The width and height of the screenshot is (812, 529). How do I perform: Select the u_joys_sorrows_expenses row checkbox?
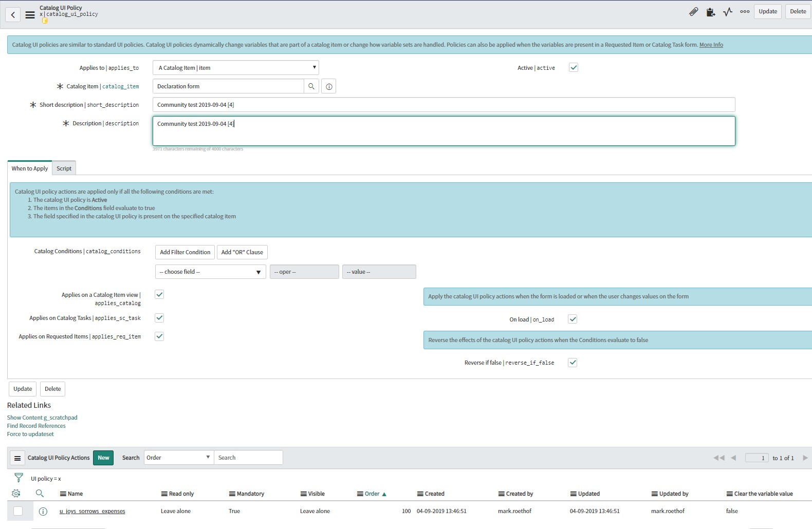(18, 511)
